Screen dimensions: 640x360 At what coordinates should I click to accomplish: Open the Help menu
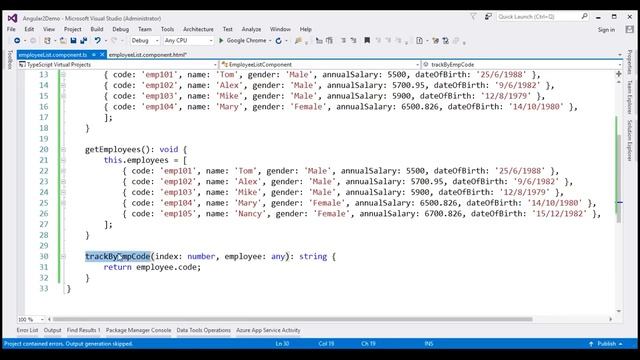pyautogui.click(x=305, y=29)
